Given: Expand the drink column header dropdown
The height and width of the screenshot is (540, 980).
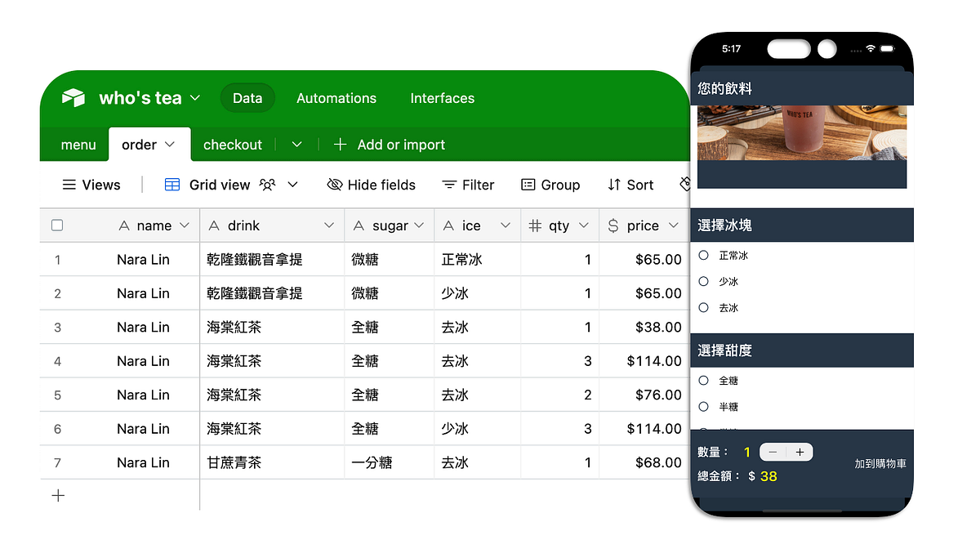Looking at the screenshot, I should coord(329,225).
